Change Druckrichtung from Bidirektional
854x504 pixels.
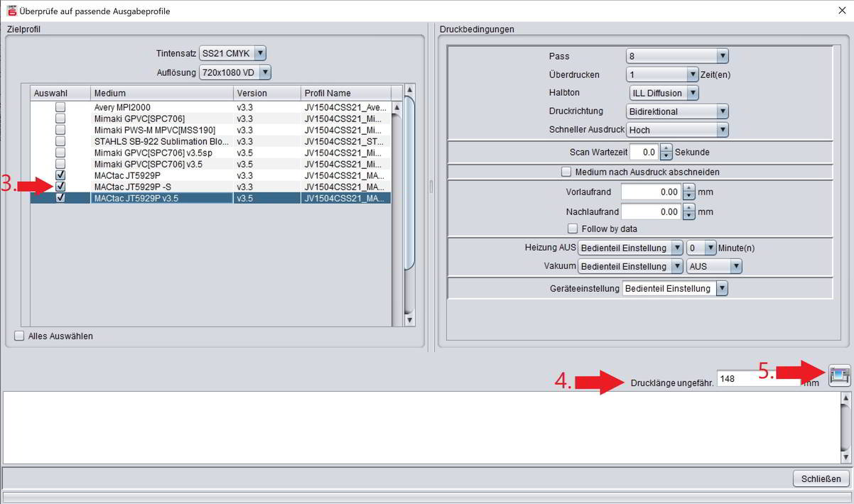[677, 111]
